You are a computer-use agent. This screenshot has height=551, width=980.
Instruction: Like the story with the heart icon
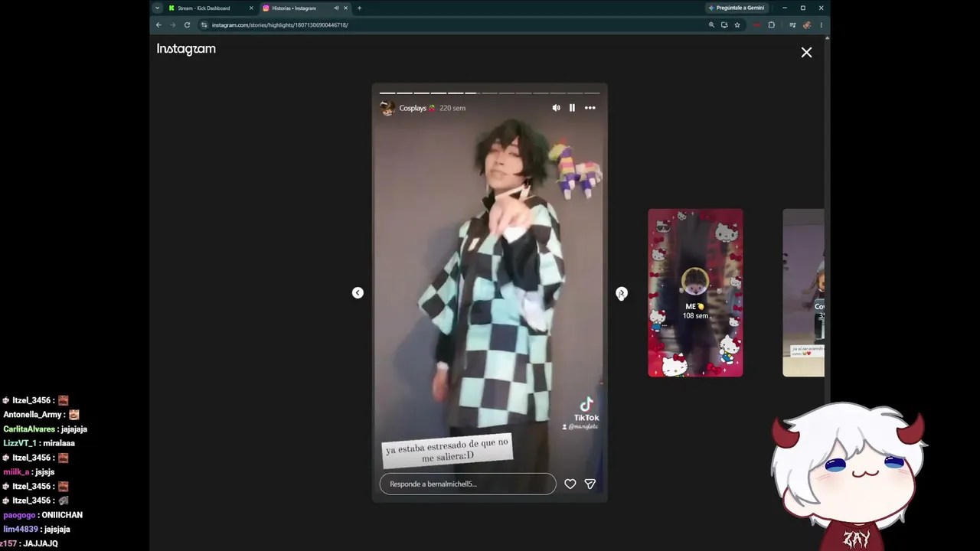[x=570, y=484]
